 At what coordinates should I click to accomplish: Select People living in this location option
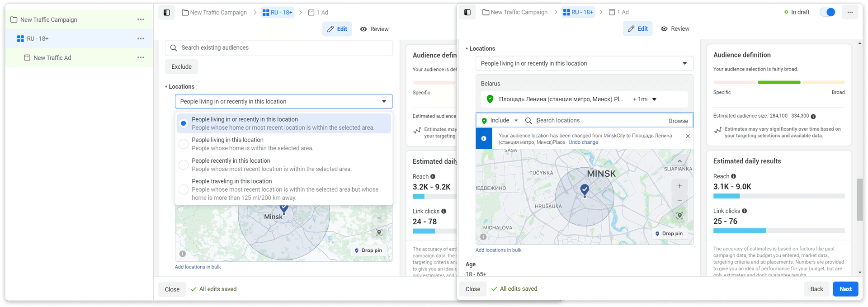[184, 144]
